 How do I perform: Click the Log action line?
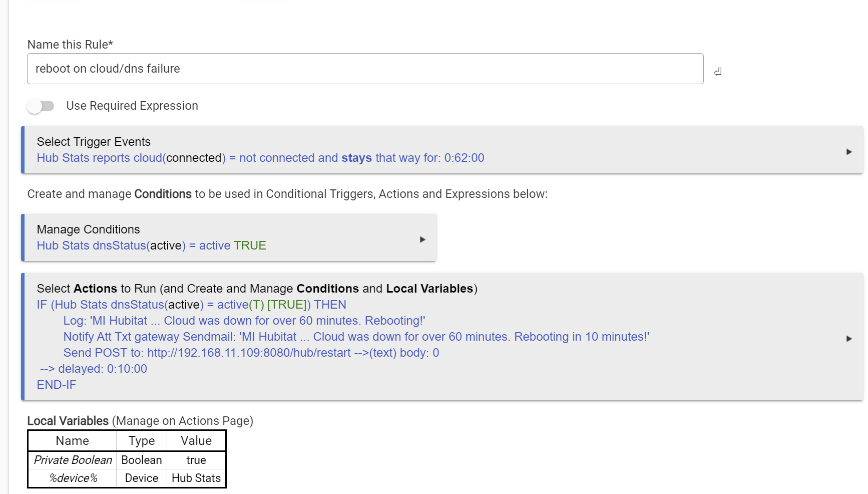point(244,321)
